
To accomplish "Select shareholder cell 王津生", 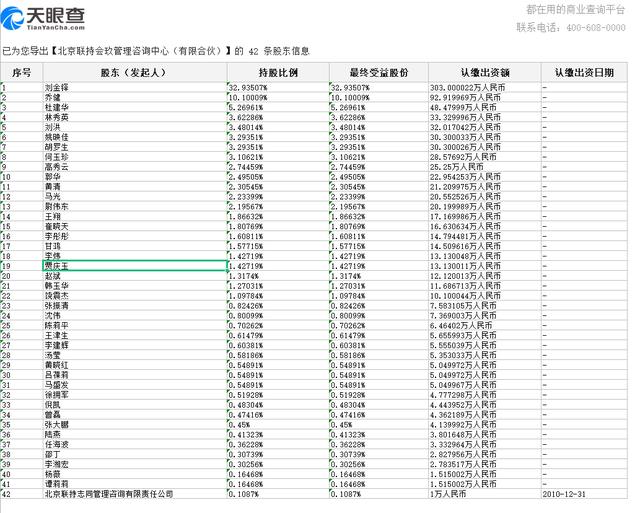I will tap(135, 335).
